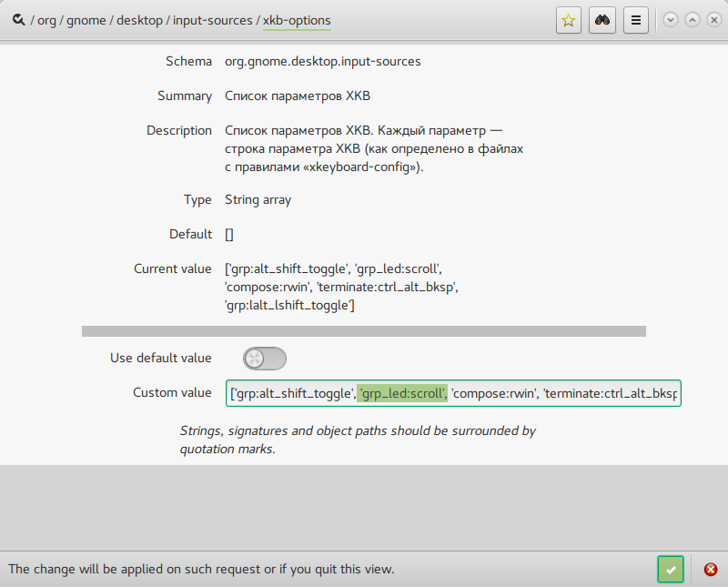The height and width of the screenshot is (587, 728).
Task: Bookmark this key with the star icon
Action: [x=568, y=20]
